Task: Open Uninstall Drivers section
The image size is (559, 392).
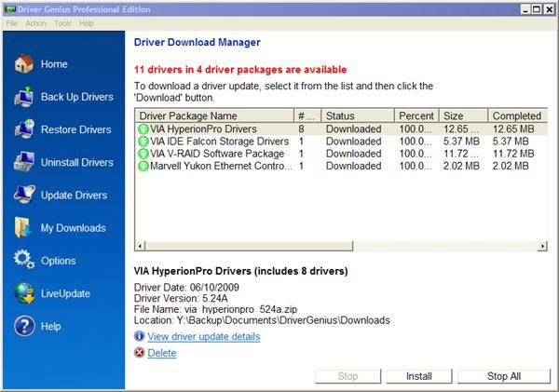Action: (x=77, y=163)
